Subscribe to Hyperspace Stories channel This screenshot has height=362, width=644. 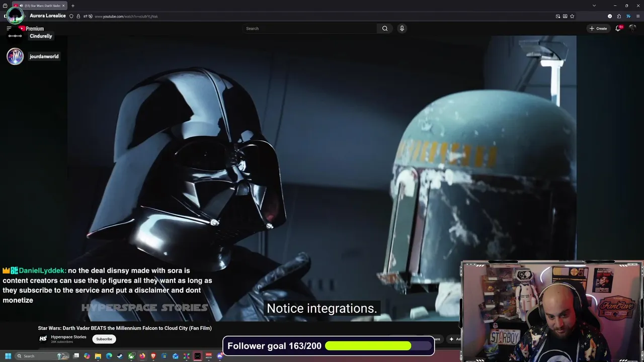click(x=104, y=339)
